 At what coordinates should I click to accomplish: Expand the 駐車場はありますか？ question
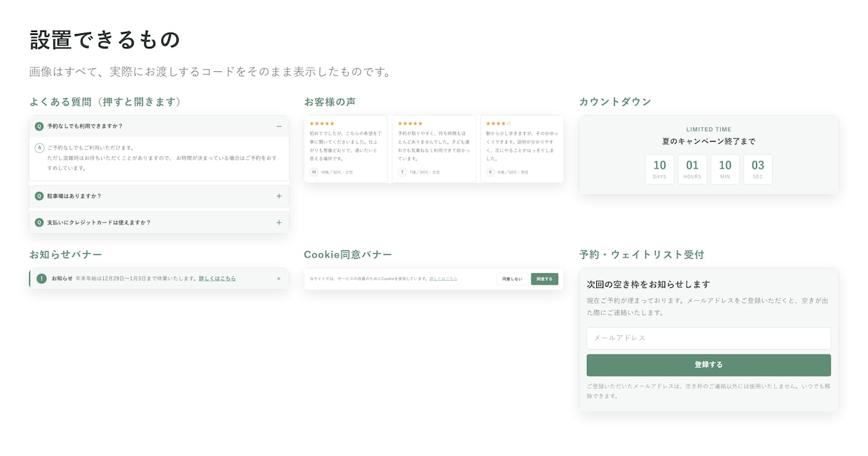pos(159,196)
